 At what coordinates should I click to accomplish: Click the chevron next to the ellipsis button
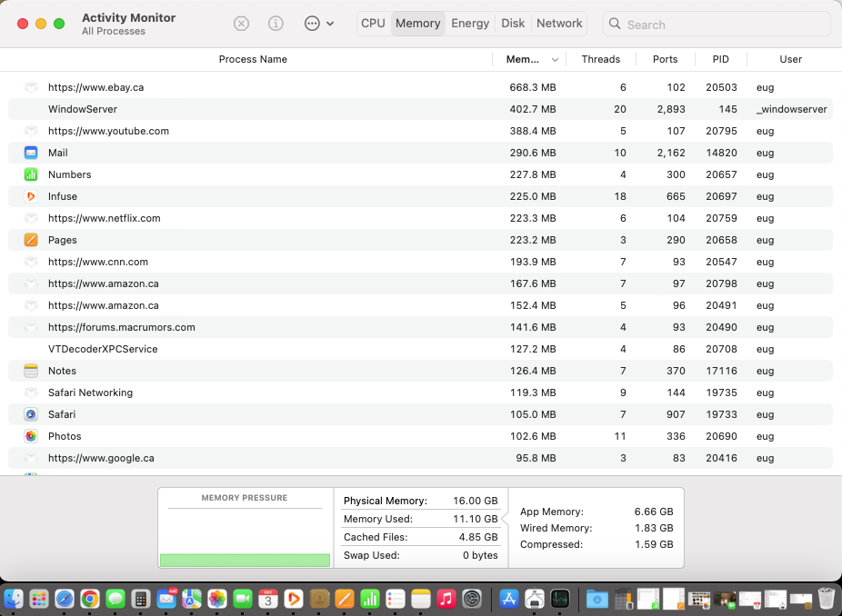pyautogui.click(x=329, y=23)
